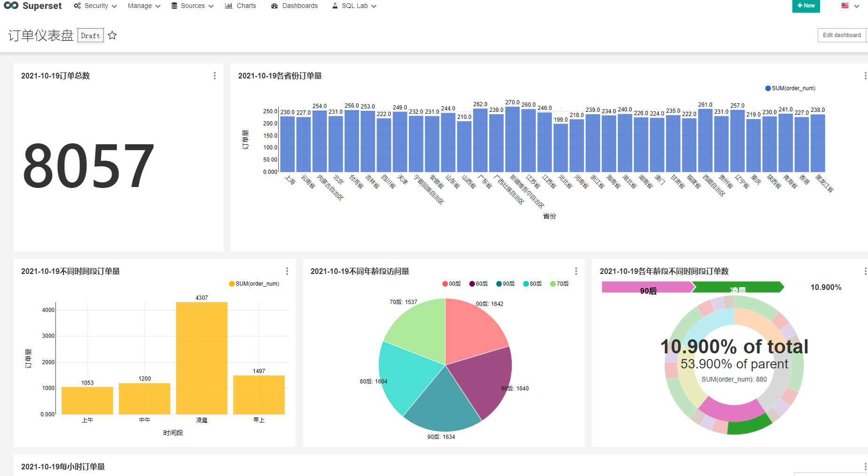Expand the language selector arrow

coord(857,6)
